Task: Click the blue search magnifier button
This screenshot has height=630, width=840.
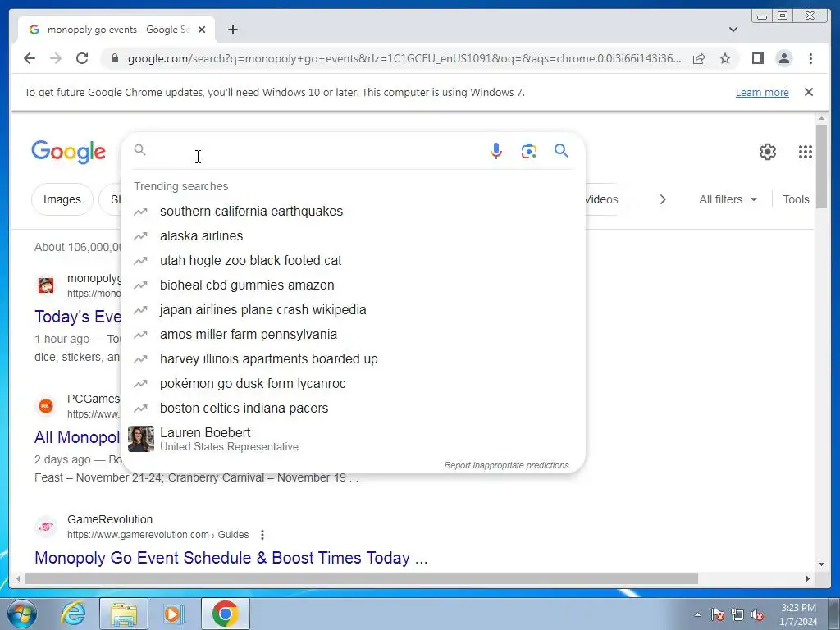Action: [561, 151]
